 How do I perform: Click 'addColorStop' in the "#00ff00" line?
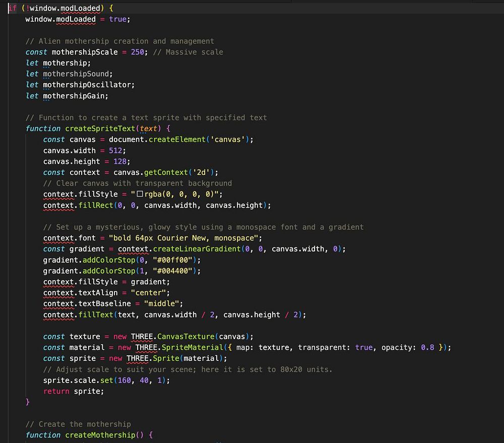pos(109,260)
